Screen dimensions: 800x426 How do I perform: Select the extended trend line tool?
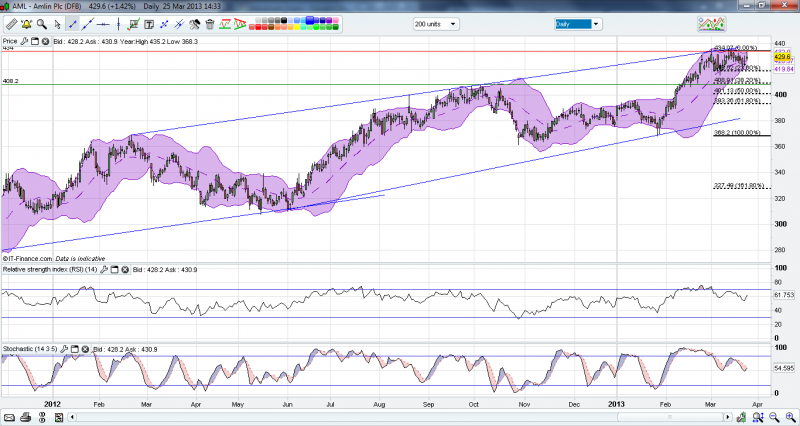88,24
